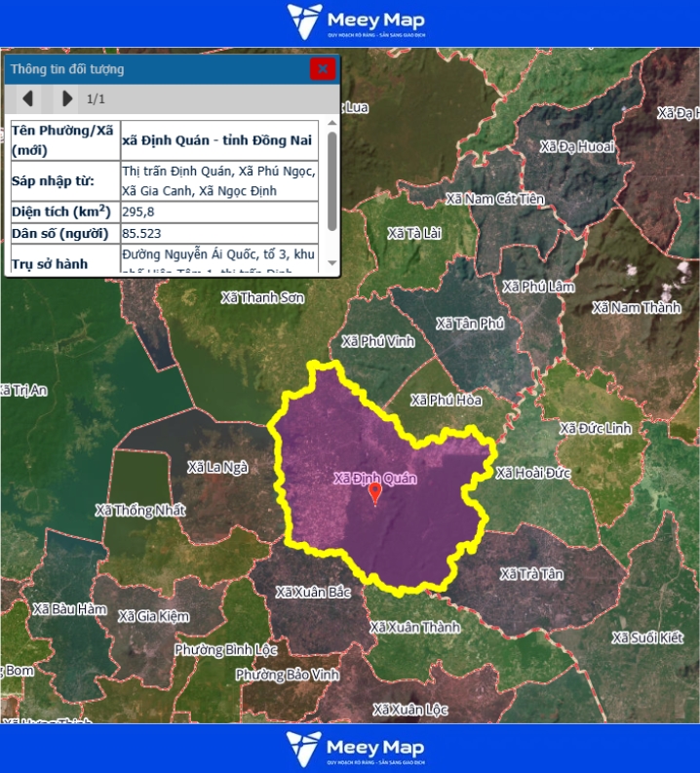Click Xã Tân Phú on the map

[x=470, y=324]
